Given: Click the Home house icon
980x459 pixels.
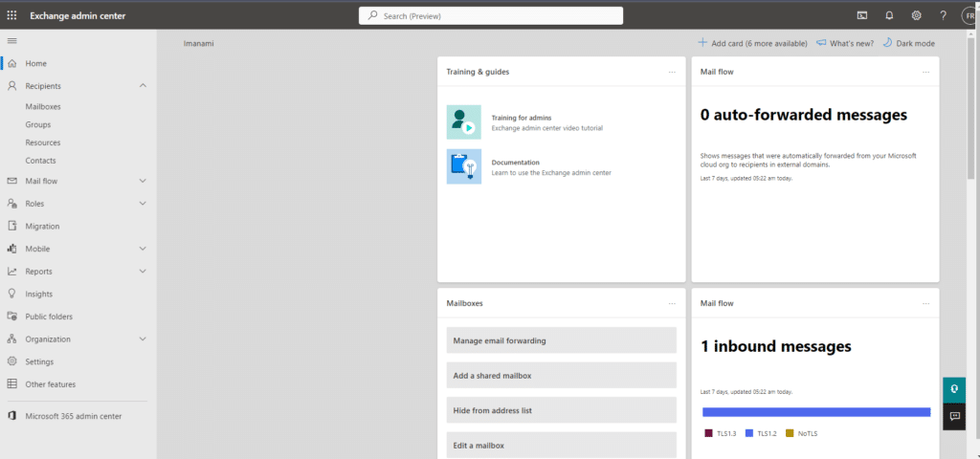Looking at the screenshot, I should click(11, 63).
